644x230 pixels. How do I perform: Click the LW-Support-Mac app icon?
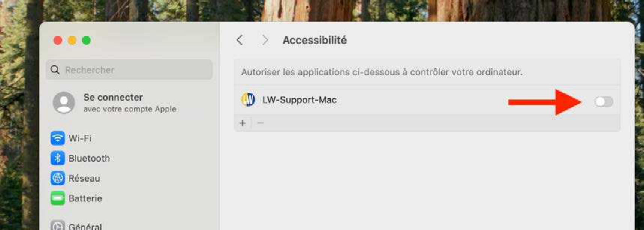[x=248, y=100]
